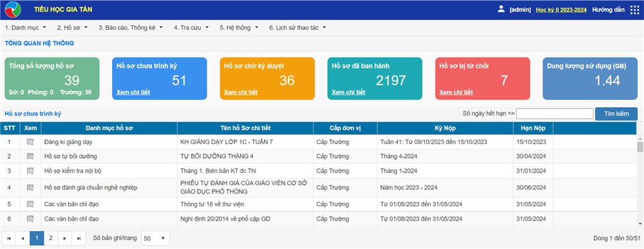Click cell TỰ BỒI DƯỠNG THÁNG 4
This screenshot has width=644, height=249.
[245, 156]
